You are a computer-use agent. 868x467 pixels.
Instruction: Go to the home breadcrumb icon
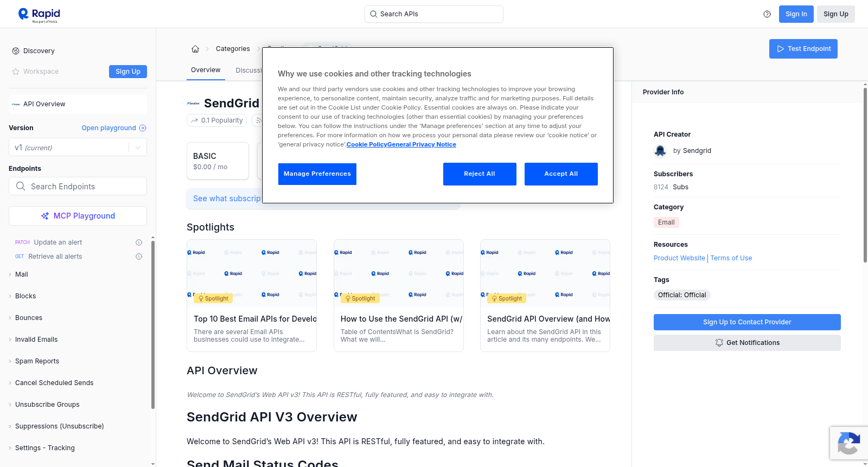pyautogui.click(x=195, y=49)
